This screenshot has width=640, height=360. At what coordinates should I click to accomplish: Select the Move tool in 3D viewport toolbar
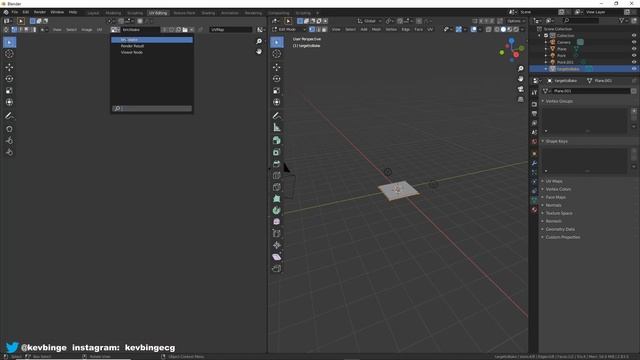coord(277,67)
